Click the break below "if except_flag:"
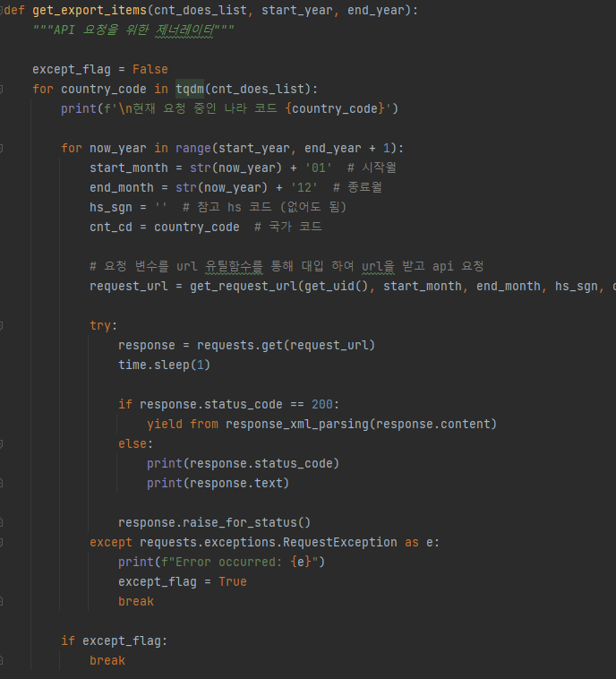616x679 pixels. tap(107, 660)
